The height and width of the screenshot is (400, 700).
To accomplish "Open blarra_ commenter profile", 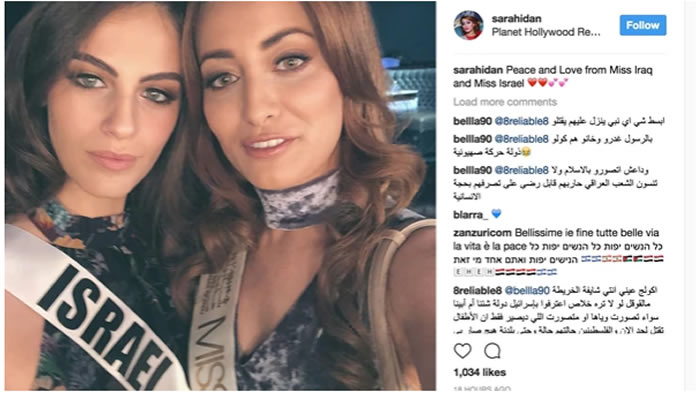I will pyautogui.click(x=471, y=215).
